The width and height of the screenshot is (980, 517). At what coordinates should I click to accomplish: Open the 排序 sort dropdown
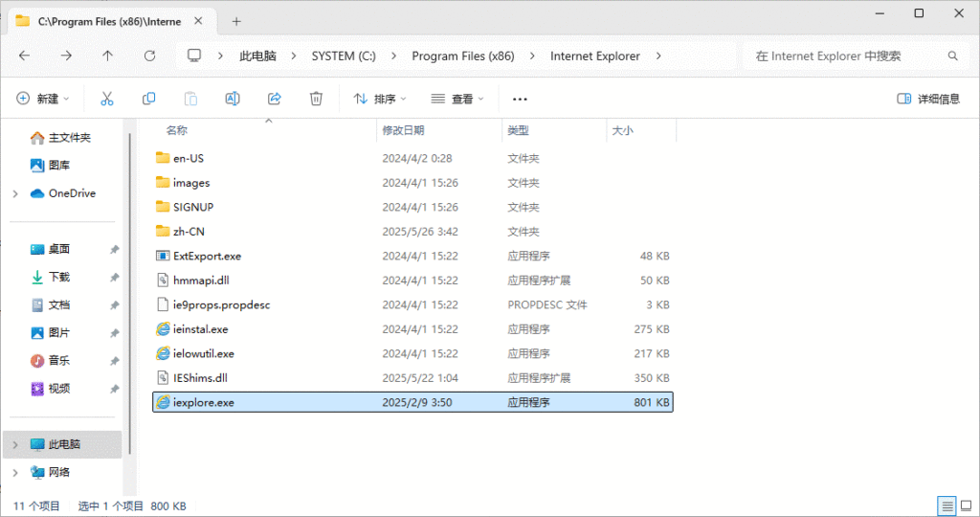(x=380, y=99)
